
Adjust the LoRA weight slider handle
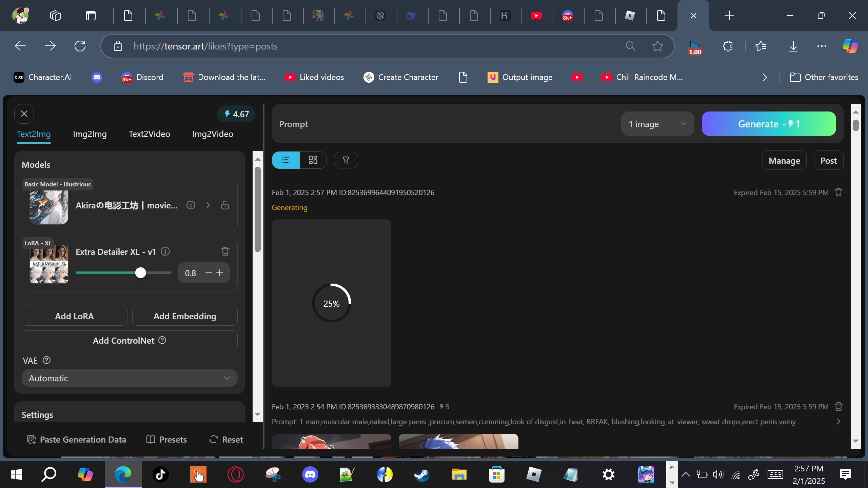point(140,273)
